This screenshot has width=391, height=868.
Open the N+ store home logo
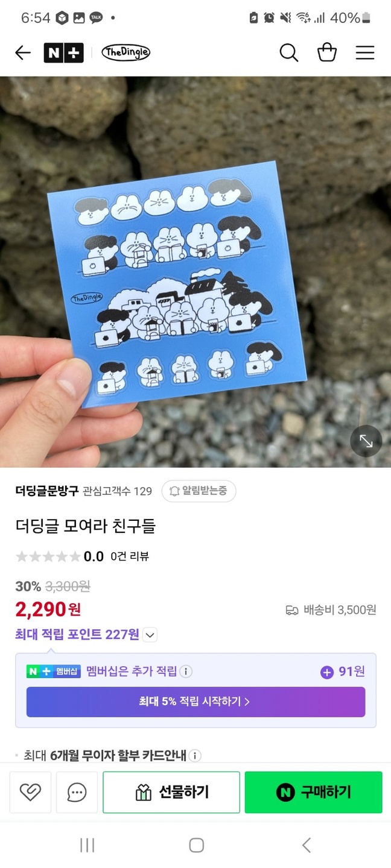click(x=63, y=53)
